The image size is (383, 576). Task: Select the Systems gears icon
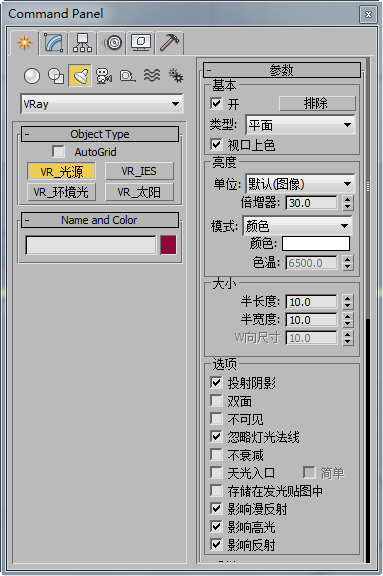point(176,76)
